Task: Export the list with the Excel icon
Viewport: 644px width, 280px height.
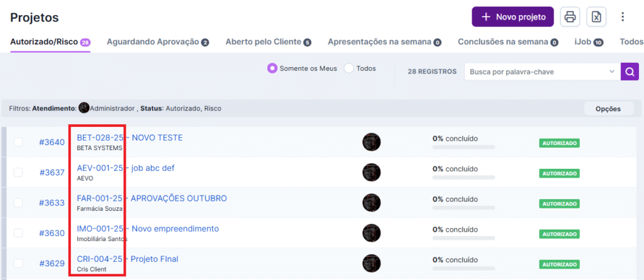Action: pyautogui.click(x=596, y=17)
